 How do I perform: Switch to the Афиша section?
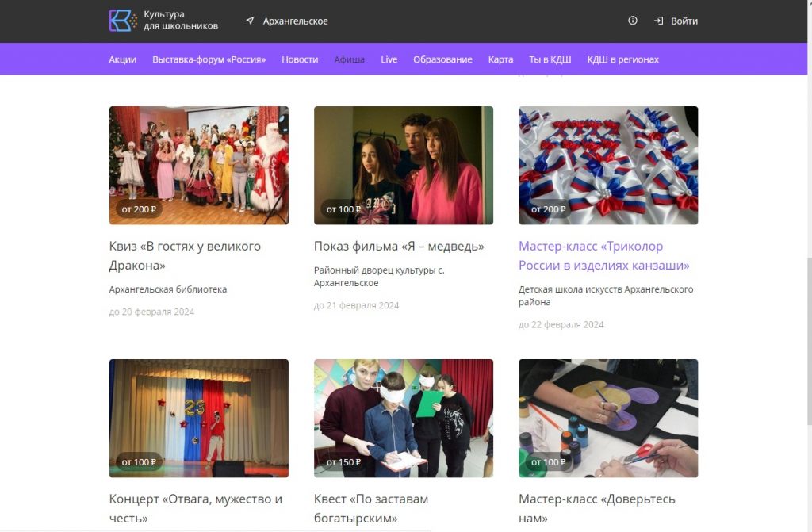[x=349, y=59]
